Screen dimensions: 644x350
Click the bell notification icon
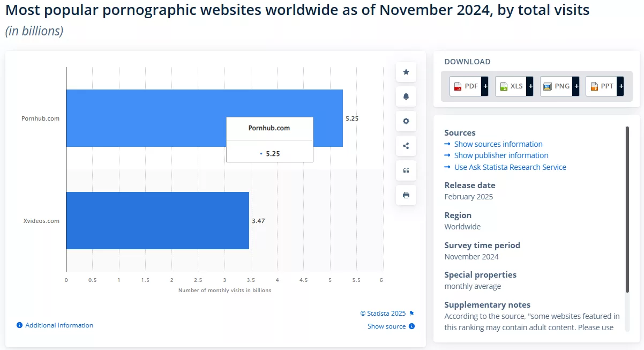coord(406,96)
